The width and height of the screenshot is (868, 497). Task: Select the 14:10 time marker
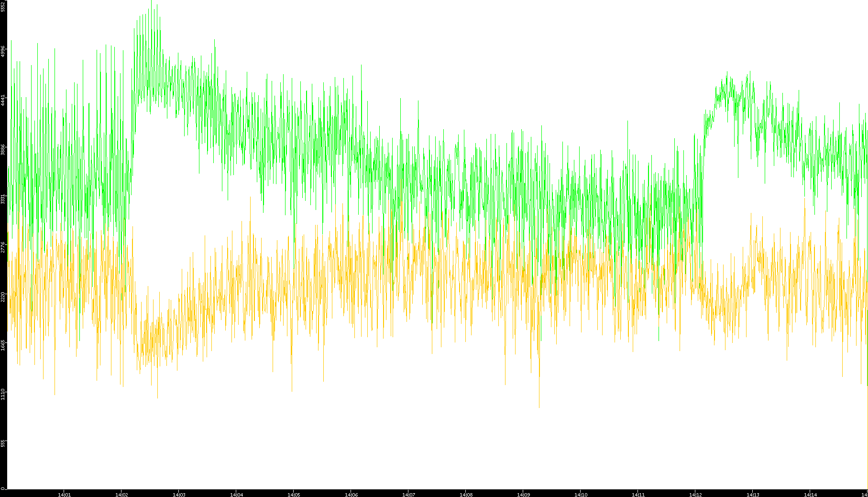[581, 494]
